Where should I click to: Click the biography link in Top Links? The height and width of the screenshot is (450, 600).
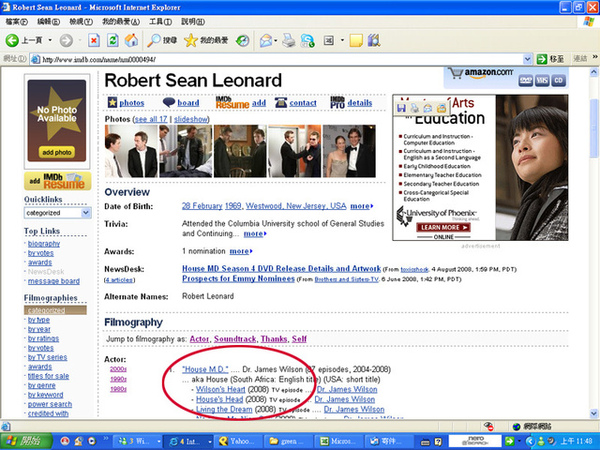44,243
